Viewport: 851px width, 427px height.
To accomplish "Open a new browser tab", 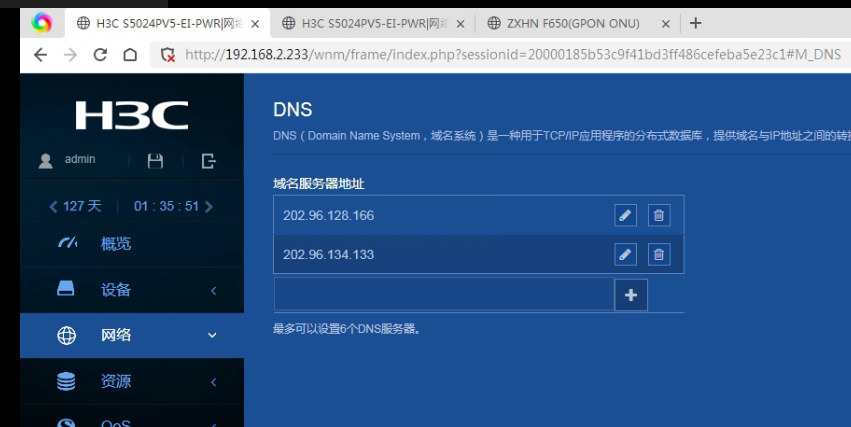I will click(695, 23).
